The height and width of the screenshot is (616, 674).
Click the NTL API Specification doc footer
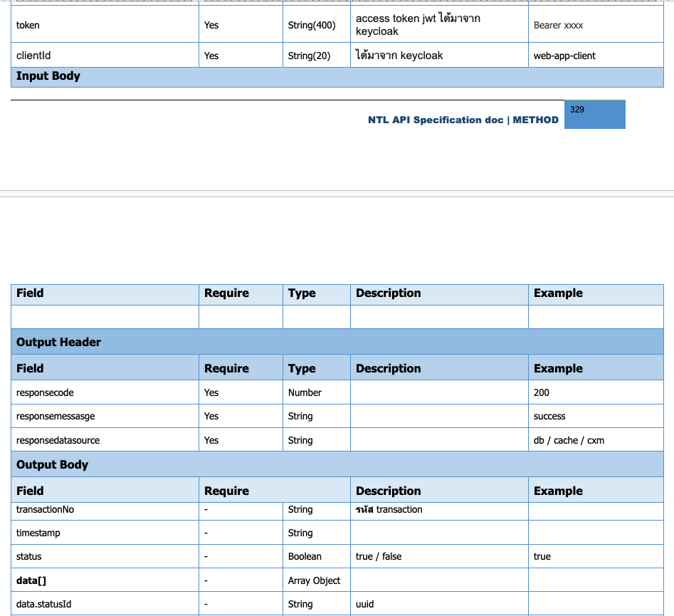click(x=463, y=120)
